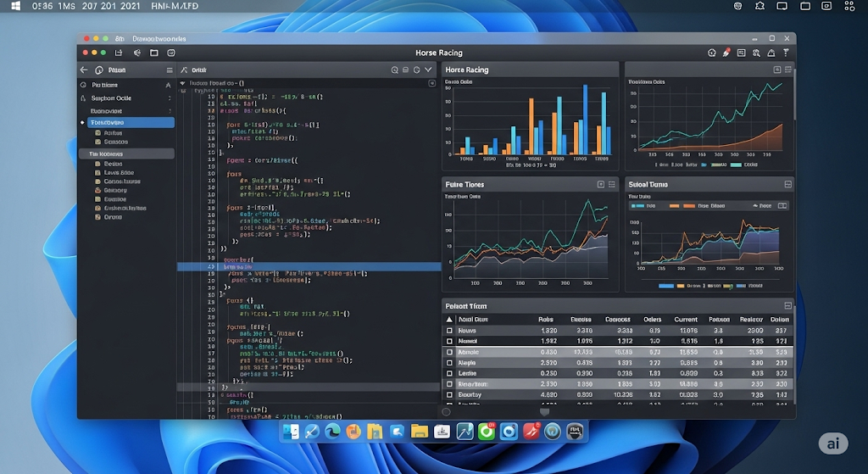Click the back arrow in the sidebar header
Image resolution: width=868 pixels, height=474 pixels.
coord(84,70)
